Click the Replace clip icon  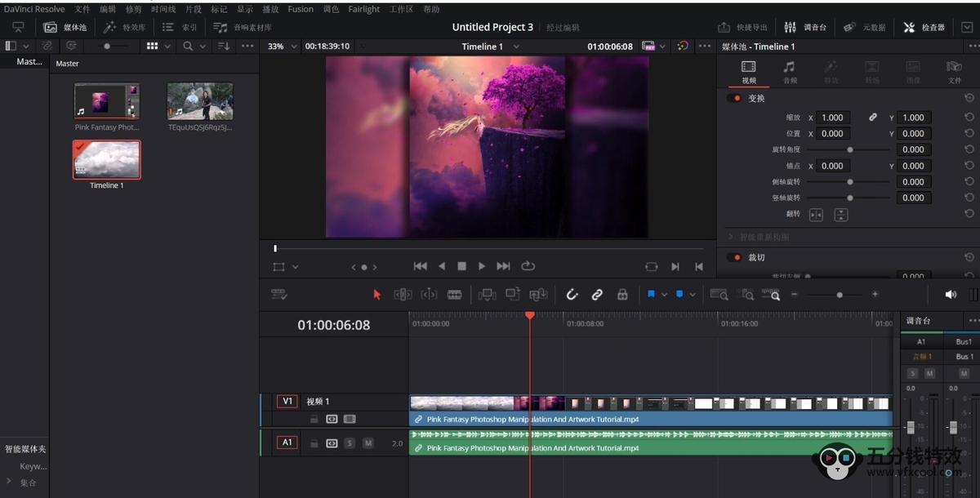(x=538, y=295)
